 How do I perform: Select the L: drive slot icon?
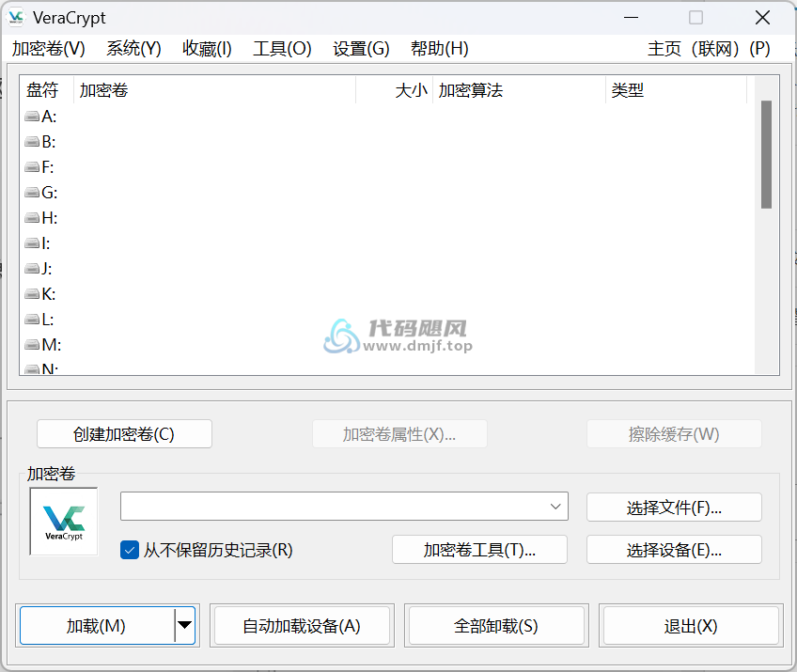pyautogui.click(x=32, y=320)
